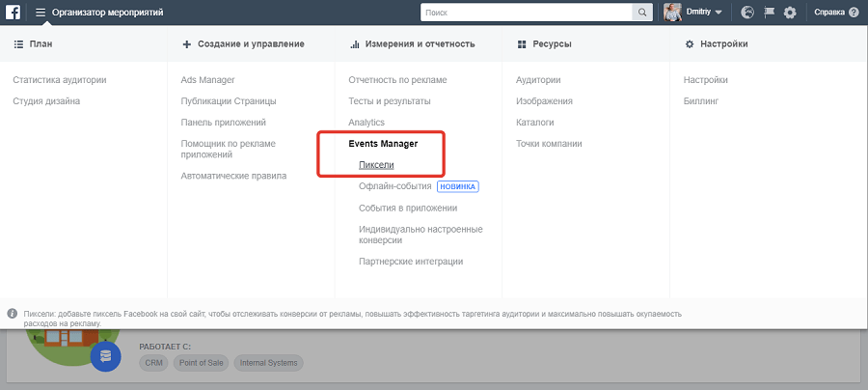Open the gear settings icon in top bar
868x390 pixels.
coord(790,13)
